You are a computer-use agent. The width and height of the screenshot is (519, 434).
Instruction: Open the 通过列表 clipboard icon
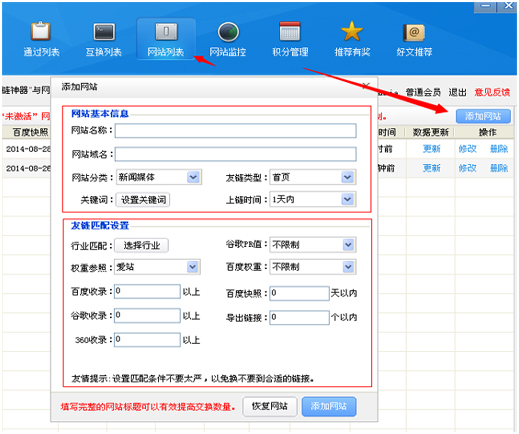click(41, 32)
